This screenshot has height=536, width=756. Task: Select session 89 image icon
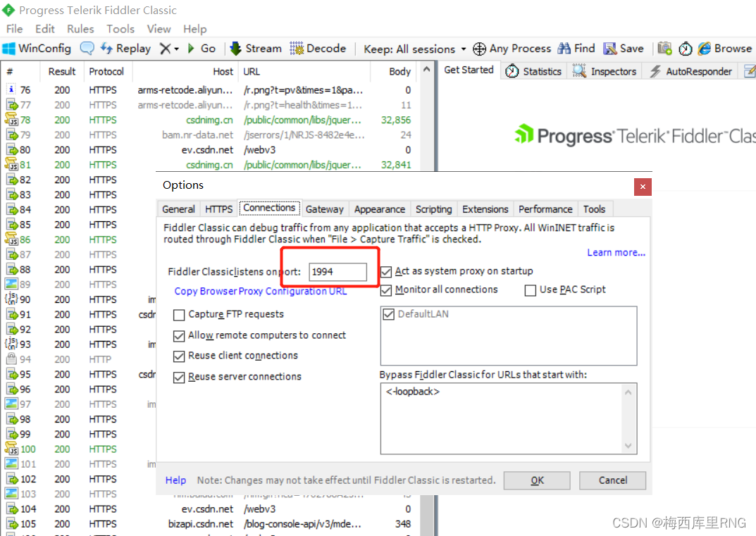11,284
